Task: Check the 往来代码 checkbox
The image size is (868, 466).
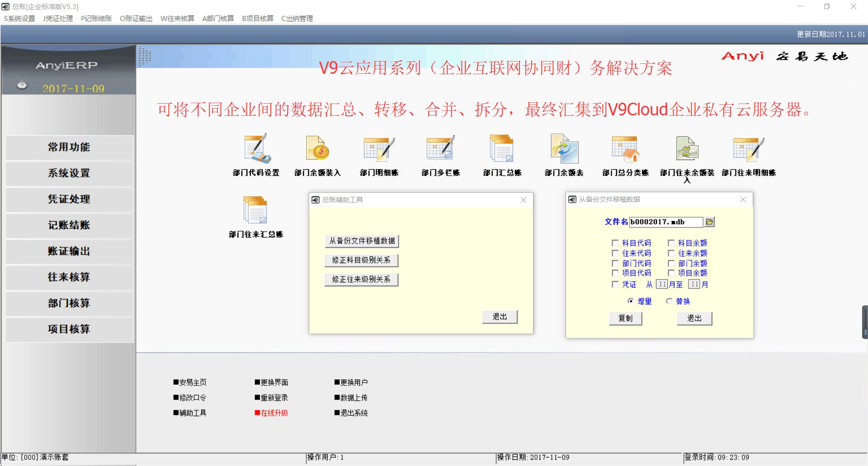Action: 615,253
